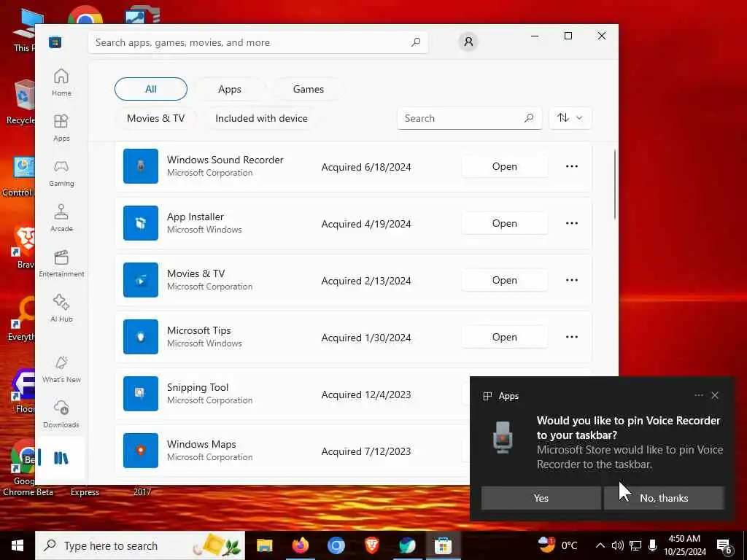This screenshot has height=560, width=747.
Task: Open Windows Sound Recorder via Open button
Action: (505, 166)
